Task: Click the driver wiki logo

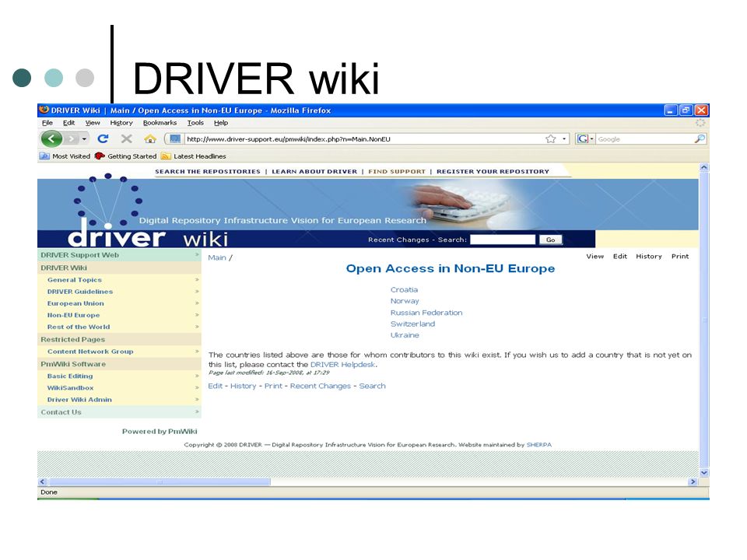Action: click(x=148, y=236)
